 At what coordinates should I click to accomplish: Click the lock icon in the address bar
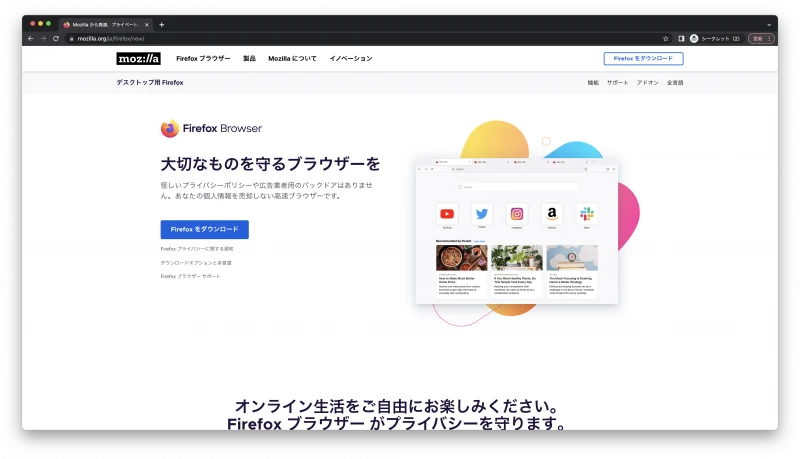pos(71,39)
